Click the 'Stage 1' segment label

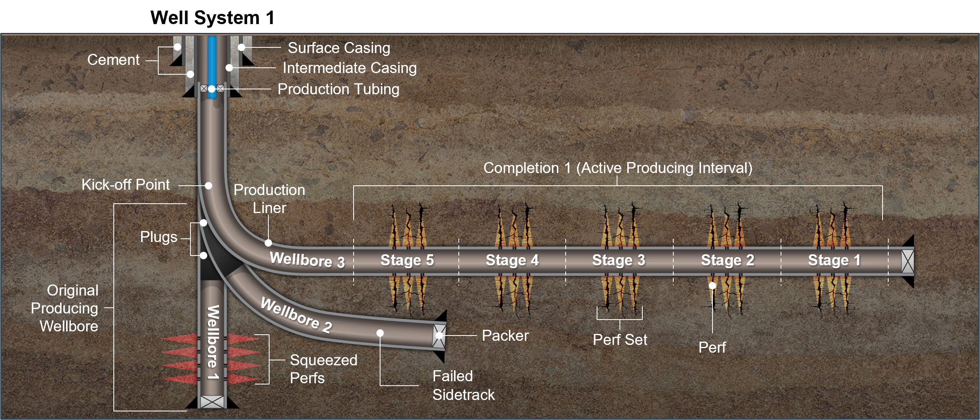coord(834,260)
